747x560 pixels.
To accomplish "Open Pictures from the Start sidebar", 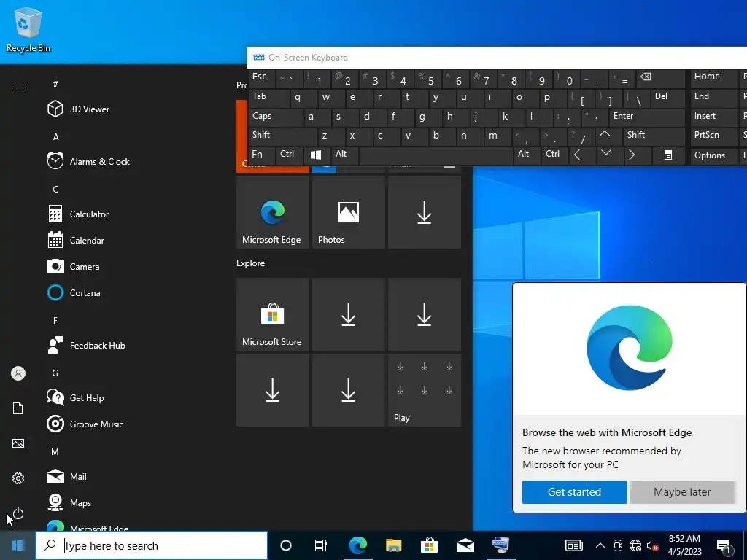I will coord(18,443).
